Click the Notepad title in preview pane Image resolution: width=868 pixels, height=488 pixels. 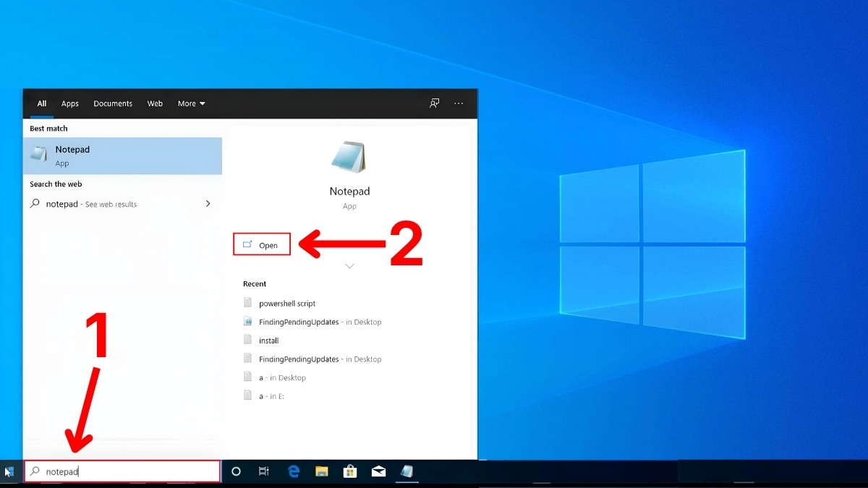click(x=349, y=192)
